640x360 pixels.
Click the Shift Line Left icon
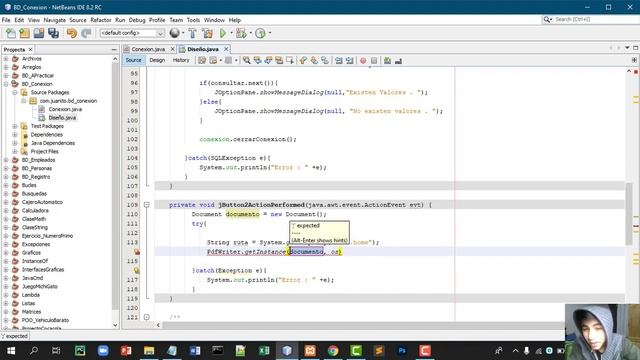click(x=339, y=60)
